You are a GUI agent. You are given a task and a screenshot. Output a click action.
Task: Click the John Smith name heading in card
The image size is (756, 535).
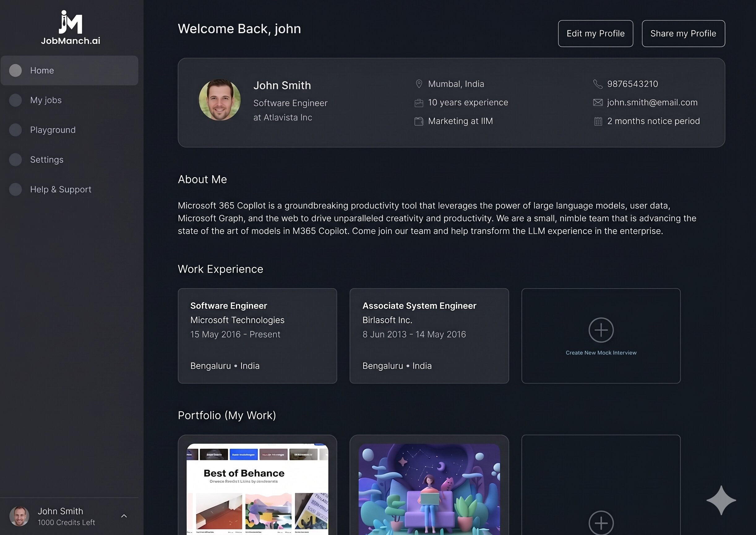click(x=282, y=86)
